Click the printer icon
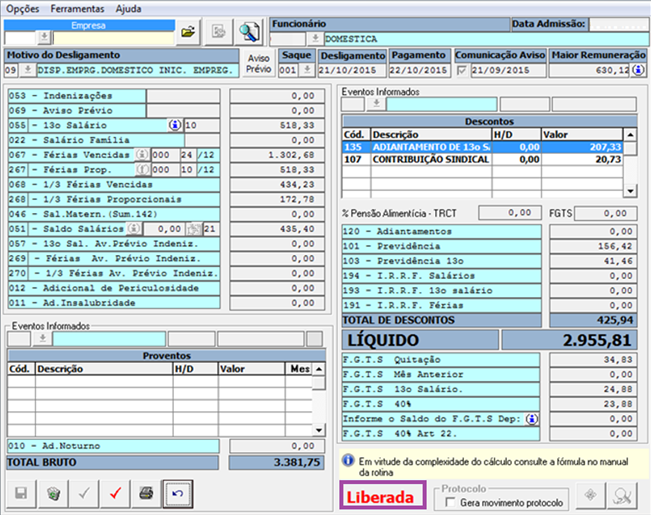The height and width of the screenshot is (515, 651). (146, 493)
